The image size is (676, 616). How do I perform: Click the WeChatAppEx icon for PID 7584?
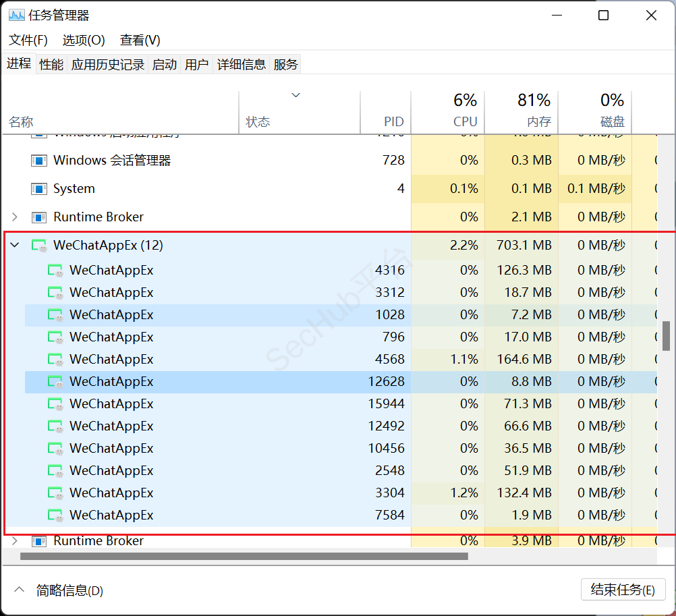click(55, 515)
